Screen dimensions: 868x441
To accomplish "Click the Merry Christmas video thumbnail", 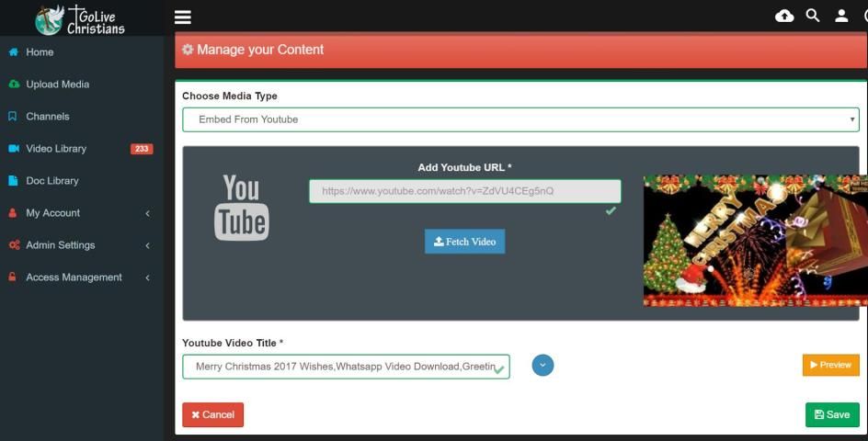I will pos(754,241).
